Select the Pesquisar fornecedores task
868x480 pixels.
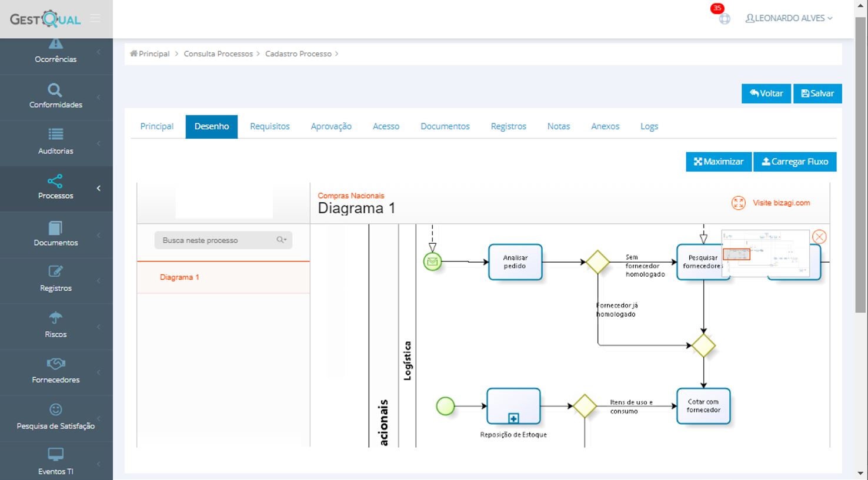(x=703, y=262)
